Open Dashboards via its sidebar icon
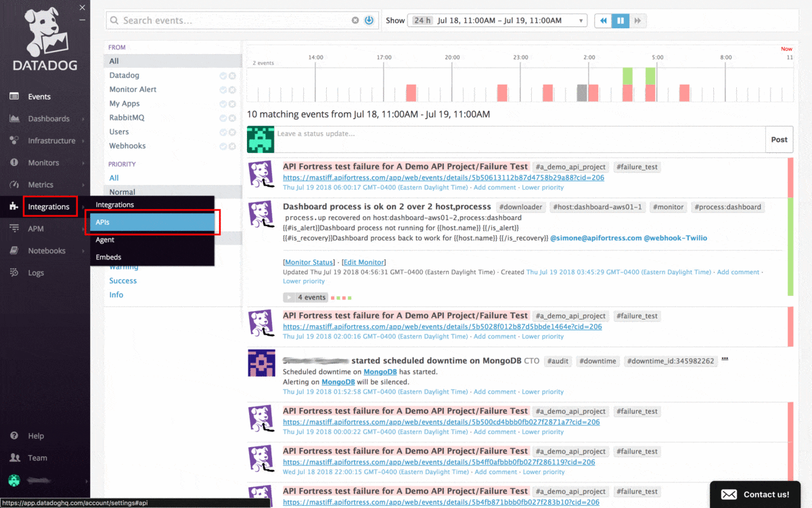Image resolution: width=812 pixels, height=508 pixels. click(x=14, y=119)
